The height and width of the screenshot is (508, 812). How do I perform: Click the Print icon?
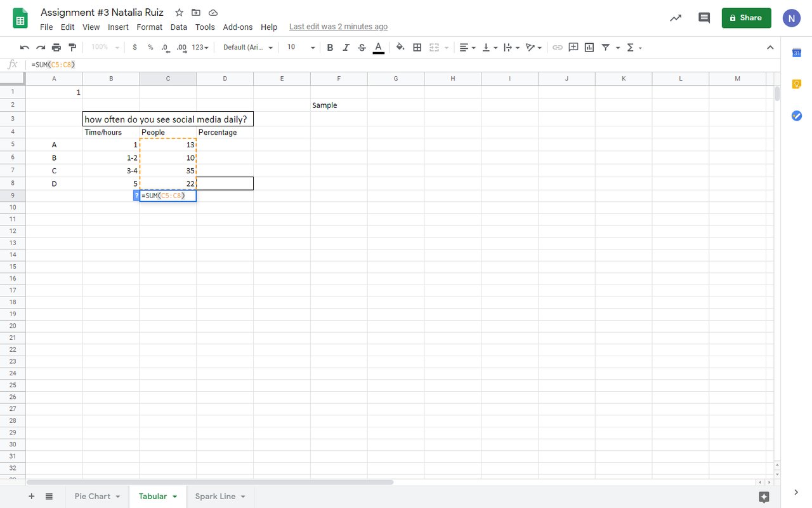pyautogui.click(x=56, y=48)
